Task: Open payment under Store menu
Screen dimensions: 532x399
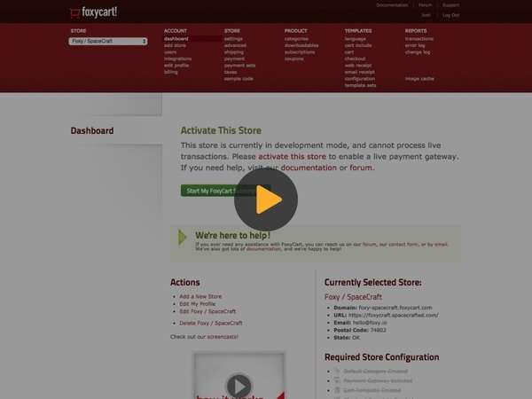Action: (x=234, y=59)
